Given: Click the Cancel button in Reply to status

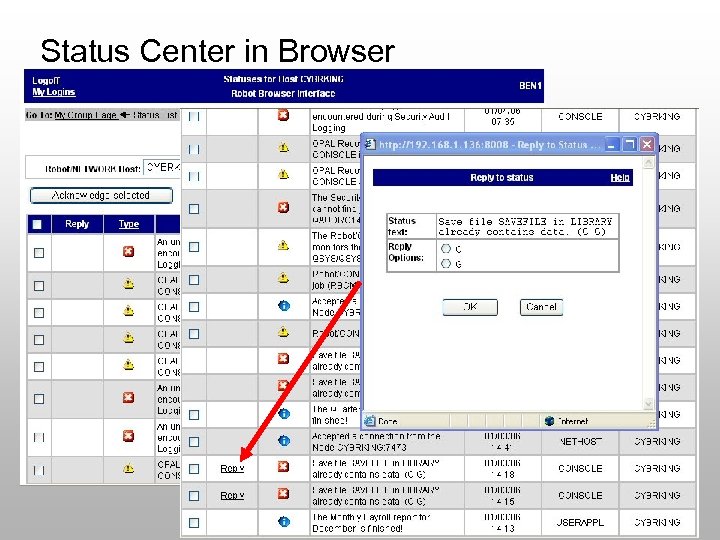Looking at the screenshot, I should 541,307.
